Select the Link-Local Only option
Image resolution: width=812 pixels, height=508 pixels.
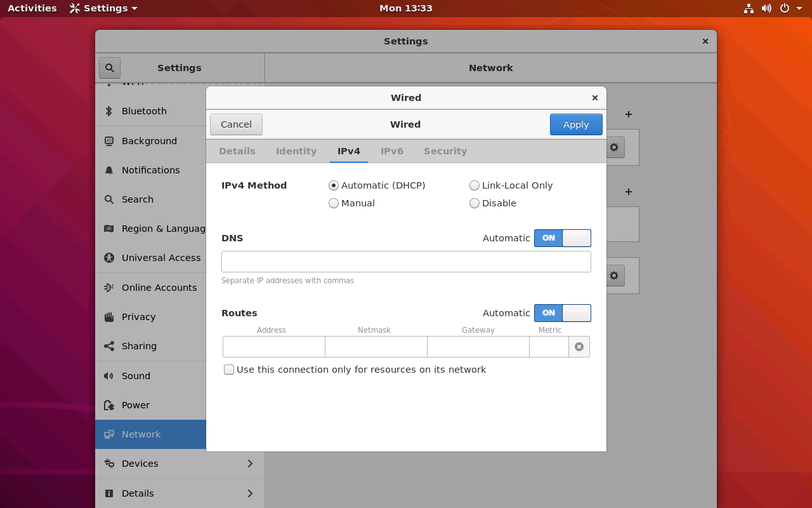point(475,185)
